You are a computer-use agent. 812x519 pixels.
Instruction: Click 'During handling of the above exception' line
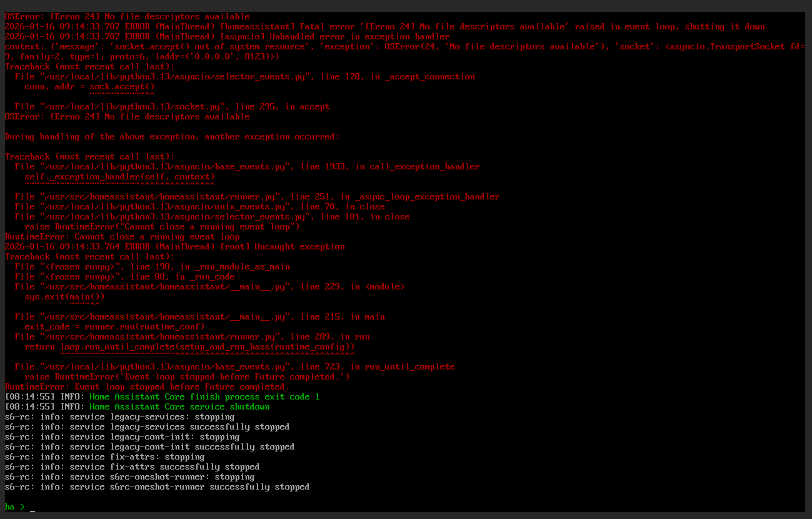pyautogui.click(x=172, y=137)
